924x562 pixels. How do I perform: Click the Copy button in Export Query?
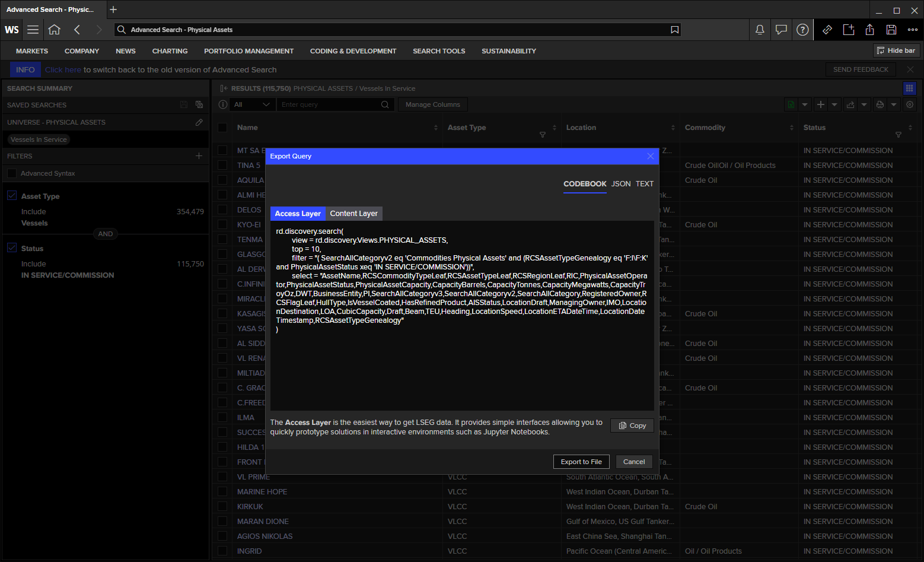(632, 426)
